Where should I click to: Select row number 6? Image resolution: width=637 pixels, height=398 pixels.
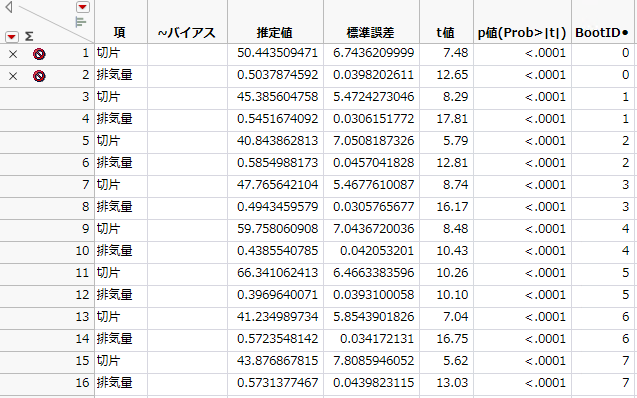tap(85, 162)
